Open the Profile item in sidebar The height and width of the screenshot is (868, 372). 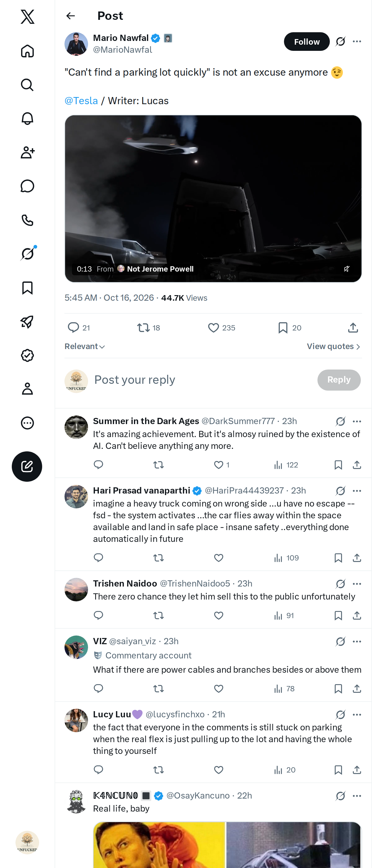click(x=27, y=389)
